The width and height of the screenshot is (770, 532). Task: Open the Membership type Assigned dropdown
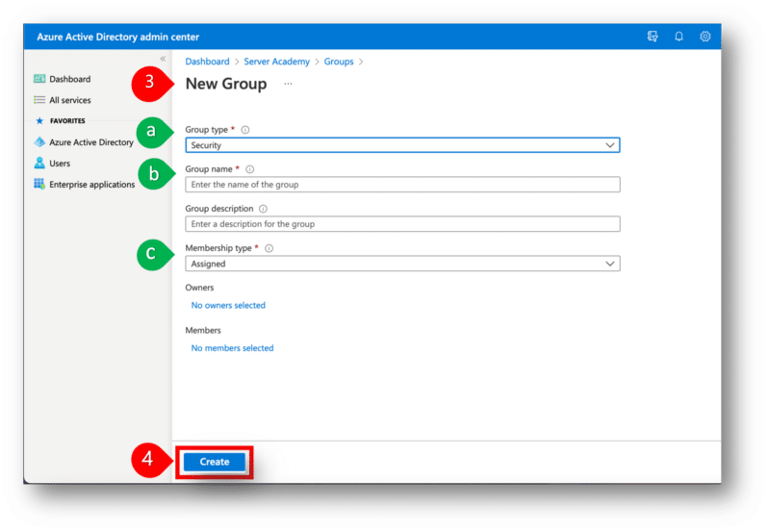[401, 264]
